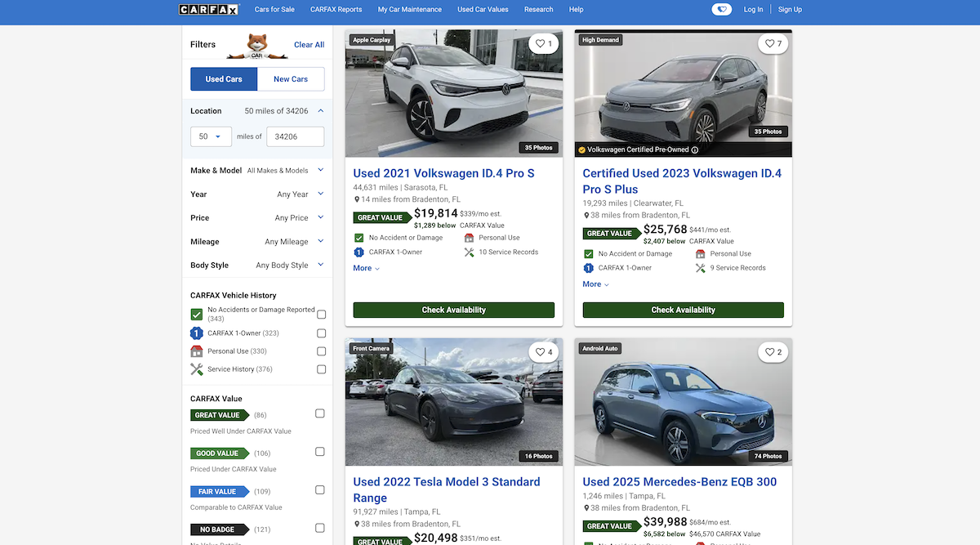Screen dimensions: 980x545
Task: Click the CARFAX logo in header
Action: (x=209, y=10)
